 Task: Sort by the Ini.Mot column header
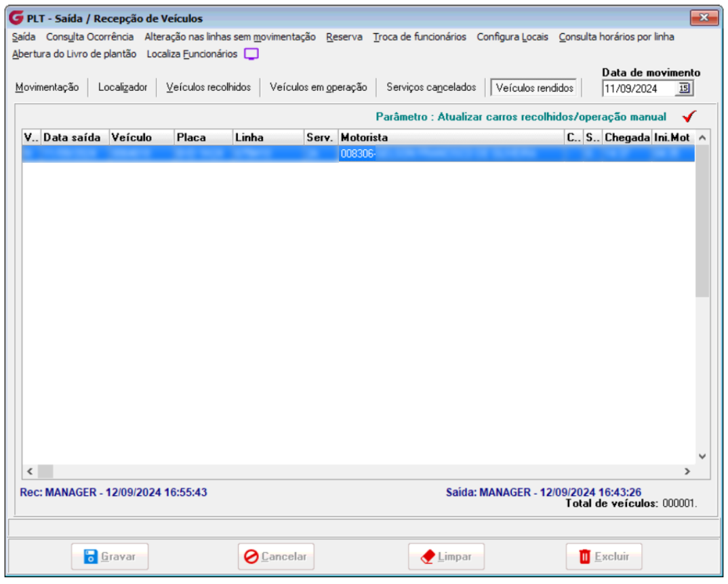point(673,138)
